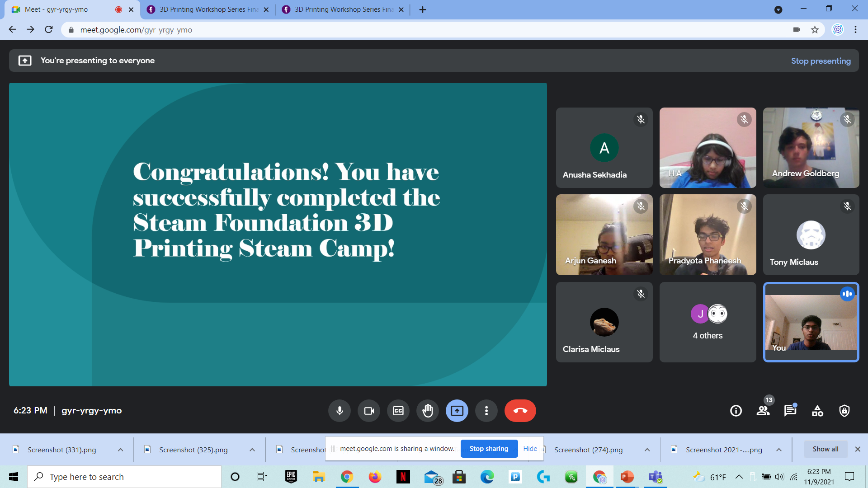The width and height of the screenshot is (868, 488).
Task: Click the Stop sharing button
Action: point(489,449)
